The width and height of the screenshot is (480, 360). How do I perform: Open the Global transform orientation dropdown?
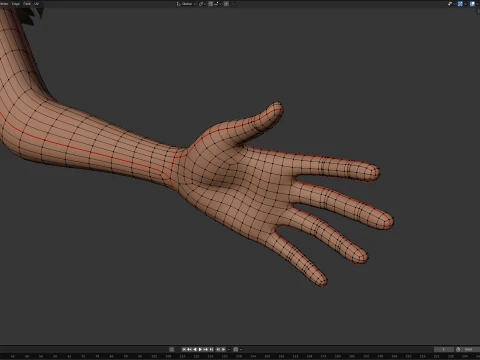[186, 4]
